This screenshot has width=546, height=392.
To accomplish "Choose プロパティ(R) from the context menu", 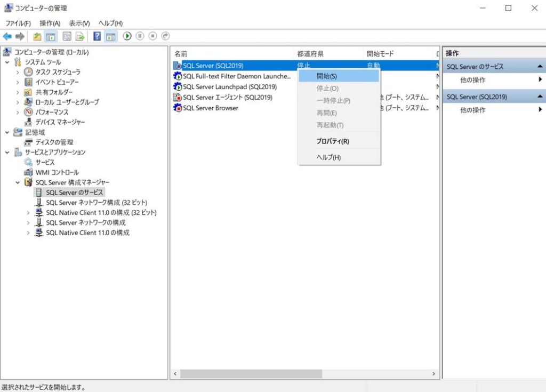I will (339, 141).
